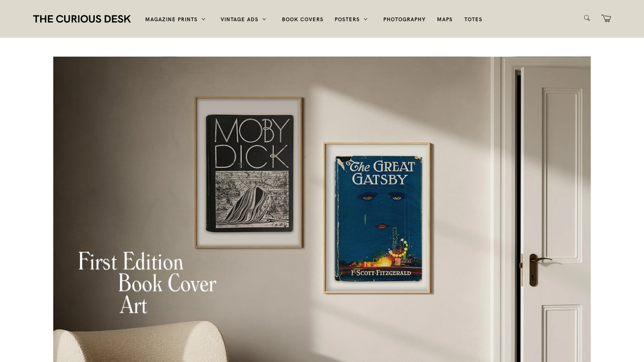The image size is (644, 362).
Task: Open the Vintage Ads menu
Action: coord(239,19)
